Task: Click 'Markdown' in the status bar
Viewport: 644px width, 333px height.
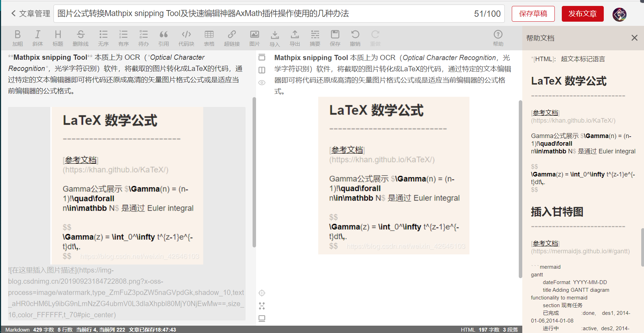Action: (17, 330)
